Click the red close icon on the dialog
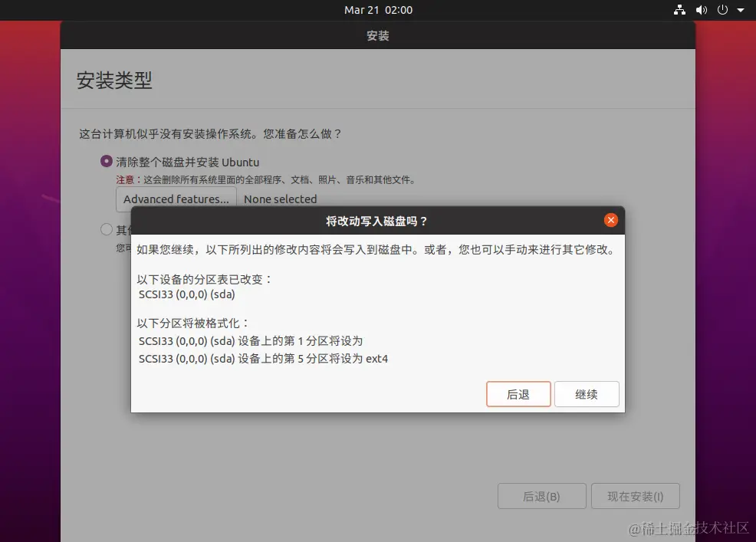The height and width of the screenshot is (542, 756). [611, 220]
